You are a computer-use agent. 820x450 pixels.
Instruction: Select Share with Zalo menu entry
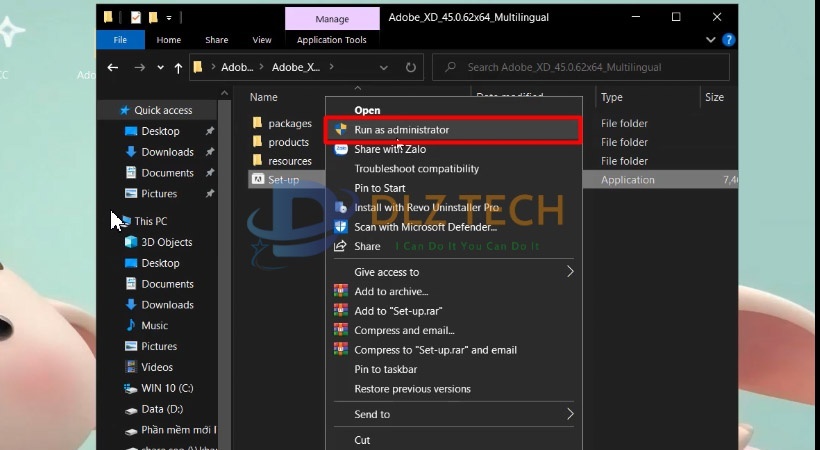point(390,149)
